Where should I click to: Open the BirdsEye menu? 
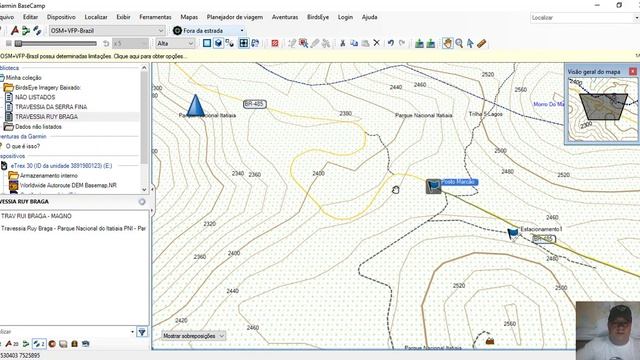coord(318,17)
